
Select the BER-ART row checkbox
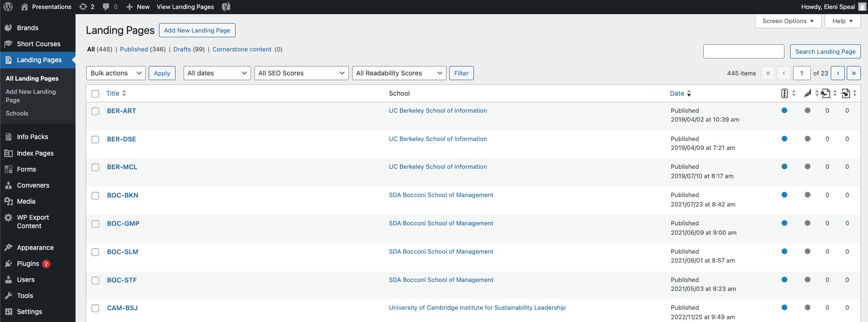coord(95,111)
